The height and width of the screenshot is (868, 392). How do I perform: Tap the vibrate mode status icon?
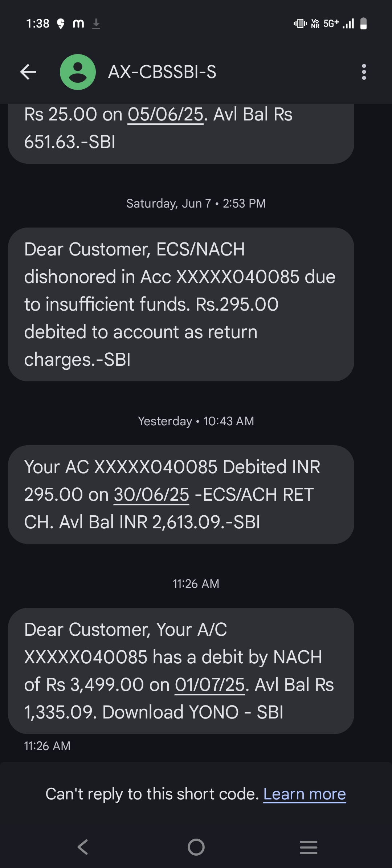point(300,24)
